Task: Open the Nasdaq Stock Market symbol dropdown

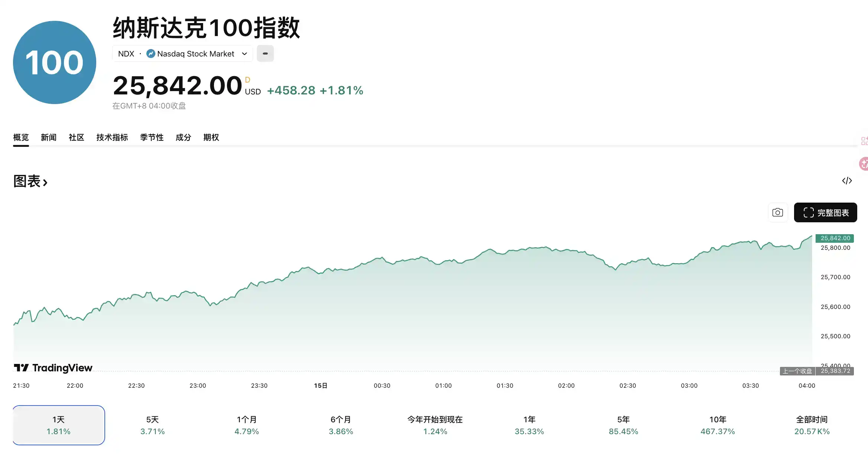Action: coord(244,54)
